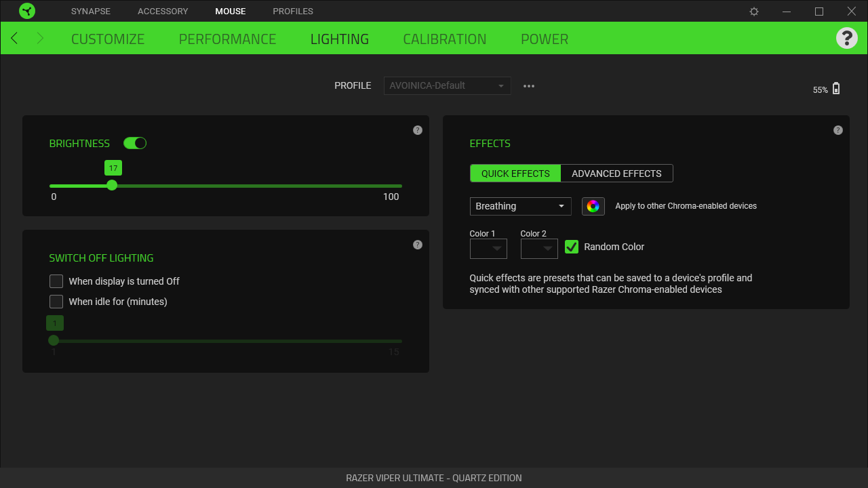Enable 'When display is turned Off' checkbox

[56, 281]
